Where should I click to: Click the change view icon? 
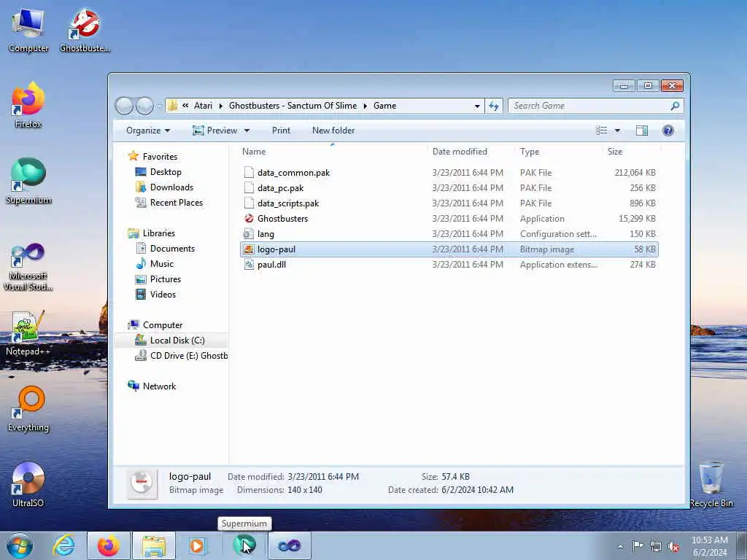602,131
